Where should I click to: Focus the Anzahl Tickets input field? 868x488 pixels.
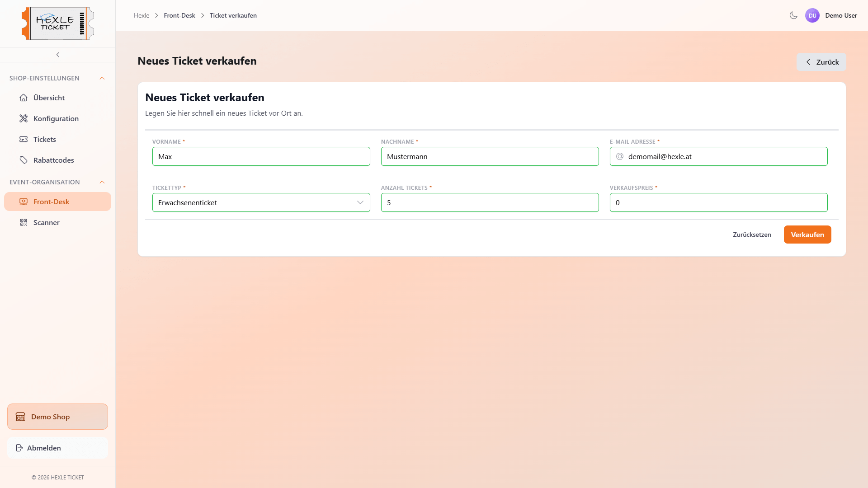(x=490, y=202)
